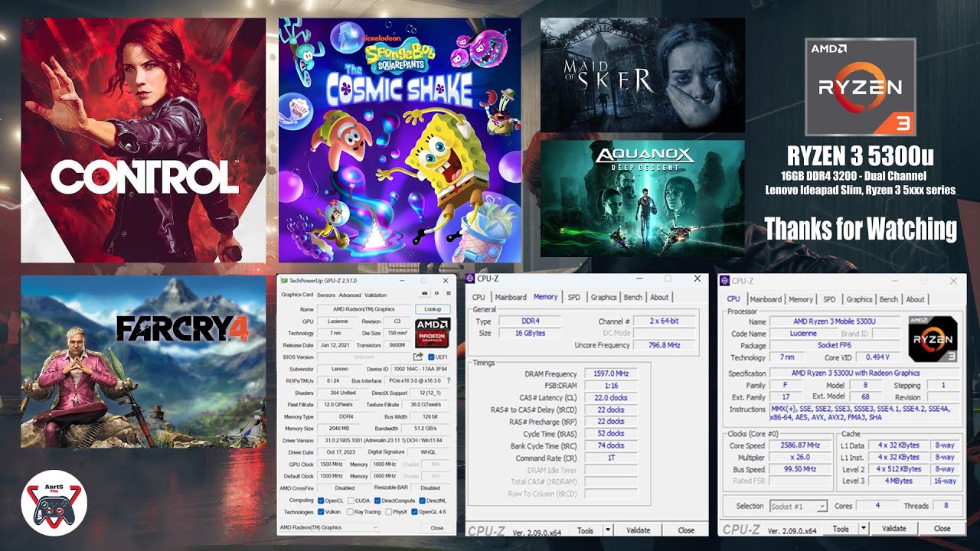Enable the Ray Tracing checkbox
Image resolution: width=980 pixels, height=551 pixels.
click(x=350, y=512)
